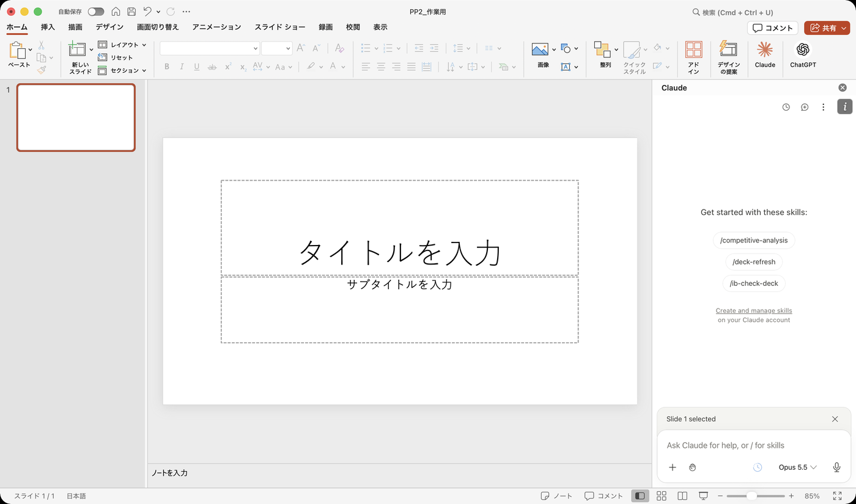The width and height of the screenshot is (856, 504).
Task: Toggle bold formatting
Action: coord(167,67)
